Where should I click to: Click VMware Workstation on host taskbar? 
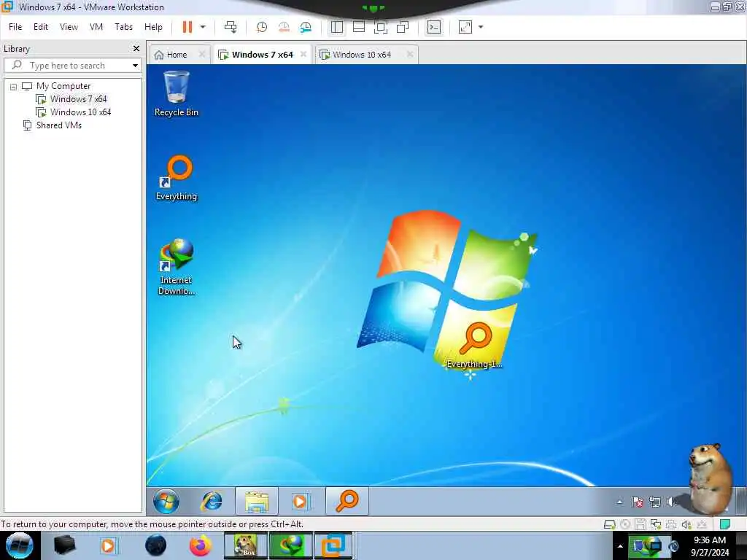[x=333, y=545]
